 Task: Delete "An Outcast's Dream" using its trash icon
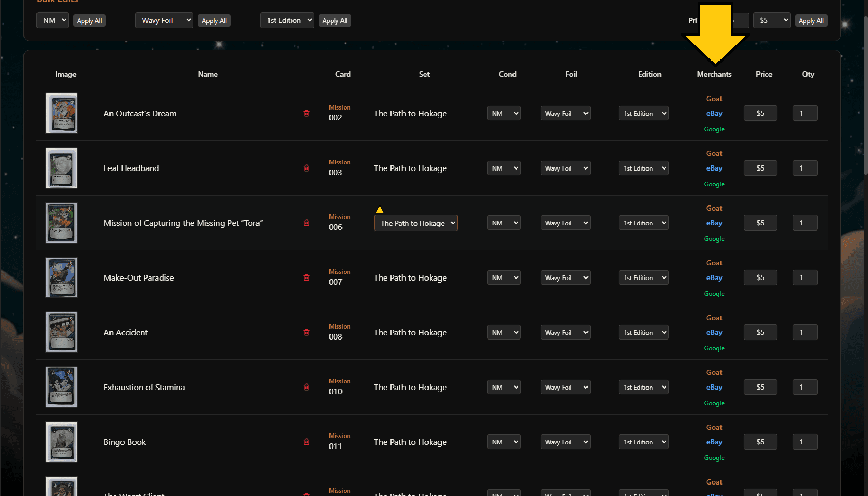pyautogui.click(x=307, y=113)
